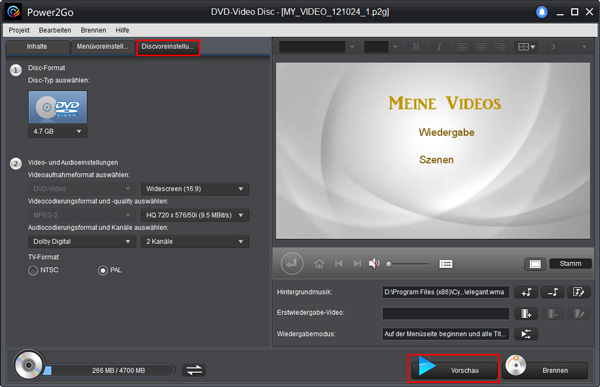The height and width of the screenshot is (387, 600).
Task: Center-align the menu text
Action: [x=481, y=47]
